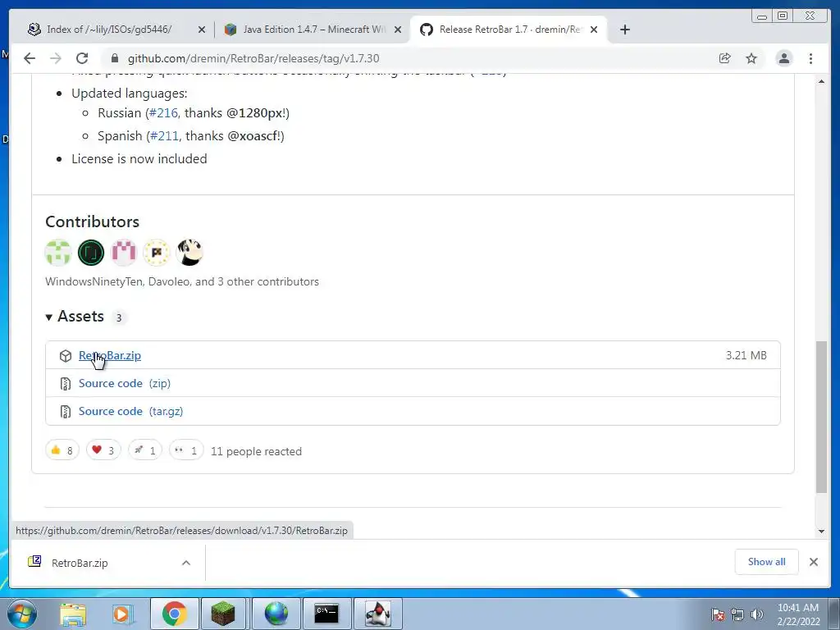Close the downloads bar
Screen dimensions: 840x630
(814, 562)
